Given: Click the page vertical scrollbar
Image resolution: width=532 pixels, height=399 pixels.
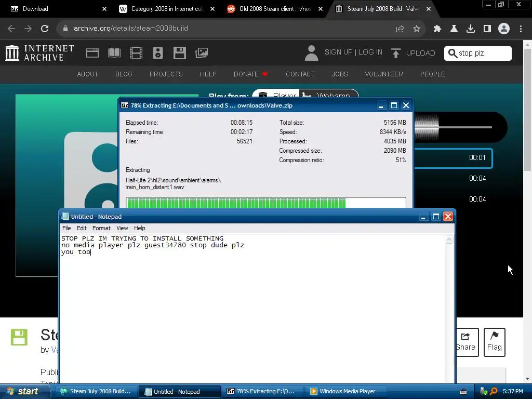Looking at the screenshot, I should pyautogui.click(x=528, y=111).
